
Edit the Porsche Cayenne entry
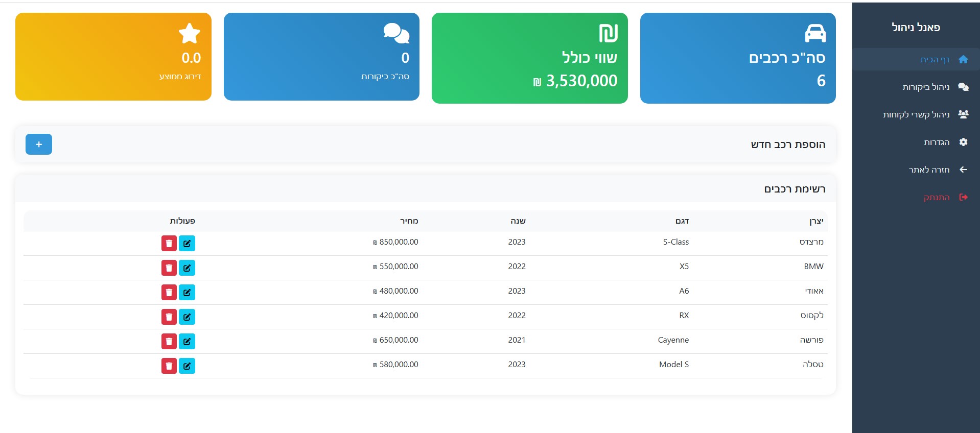coord(187,342)
